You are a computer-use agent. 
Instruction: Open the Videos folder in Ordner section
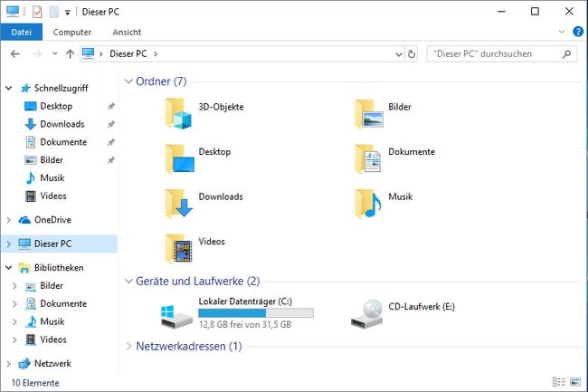point(178,249)
